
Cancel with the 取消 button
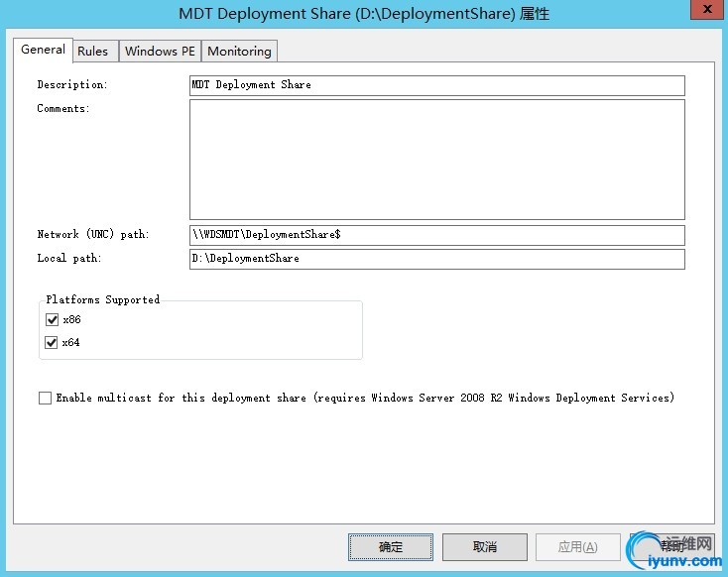pos(485,547)
